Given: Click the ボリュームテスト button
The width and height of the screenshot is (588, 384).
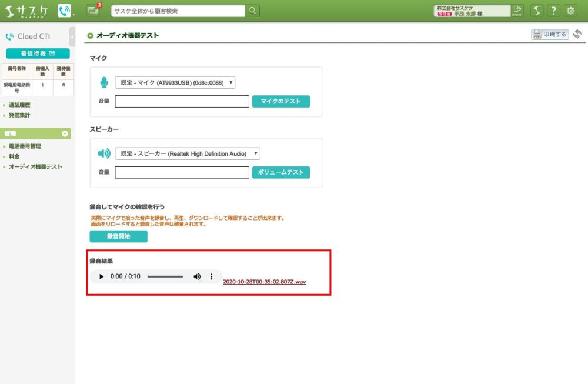Looking at the screenshot, I should [281, 172].
